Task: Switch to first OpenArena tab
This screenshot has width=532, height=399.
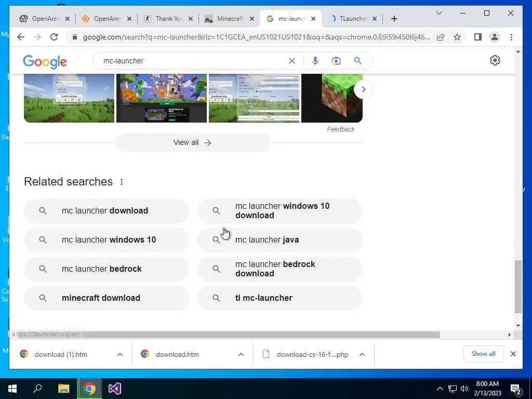Action: pyautogui.click(x=45, y=19)
